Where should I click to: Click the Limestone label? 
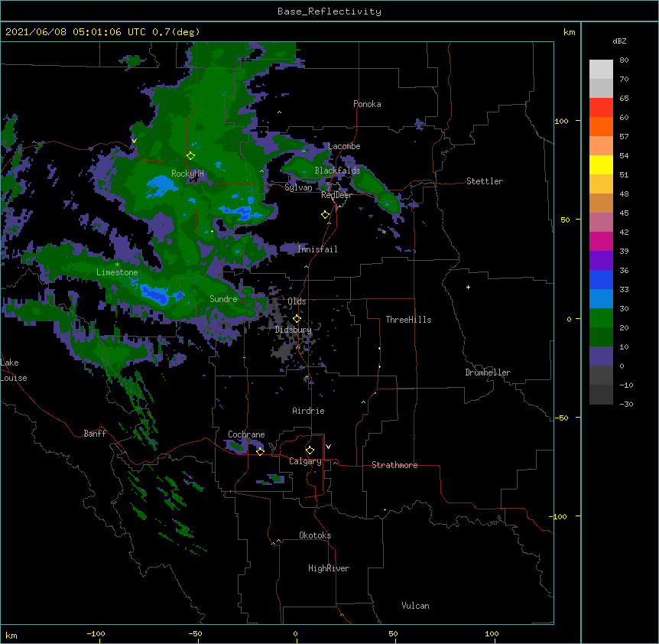(x=117, y=272)
